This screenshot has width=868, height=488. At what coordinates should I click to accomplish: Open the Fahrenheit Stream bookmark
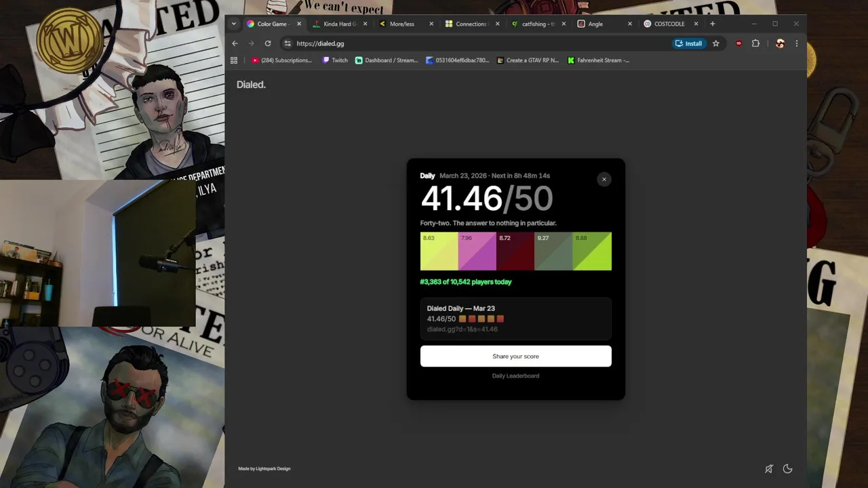click(x=598, y=60)
